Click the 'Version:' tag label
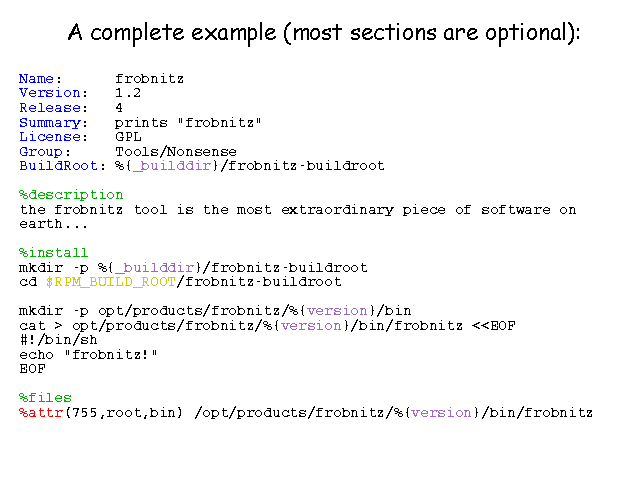The height and width of the screenshot is (480, 640). coord(53,93)
